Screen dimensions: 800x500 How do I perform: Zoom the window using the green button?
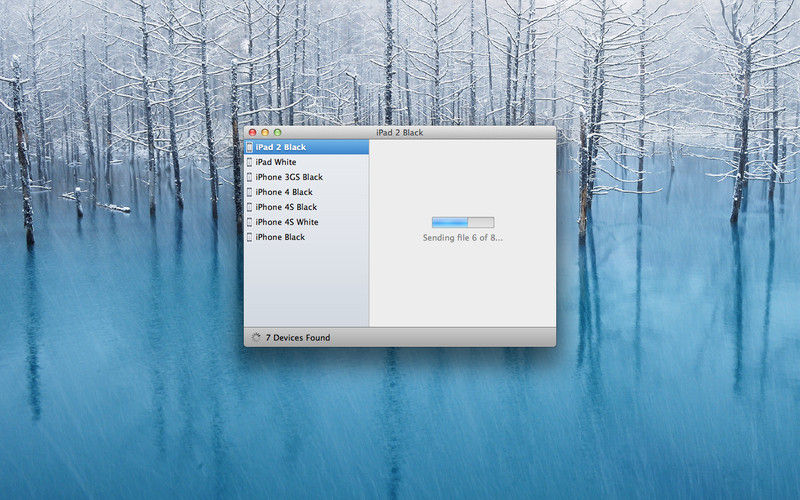click(x=278, y=133)
